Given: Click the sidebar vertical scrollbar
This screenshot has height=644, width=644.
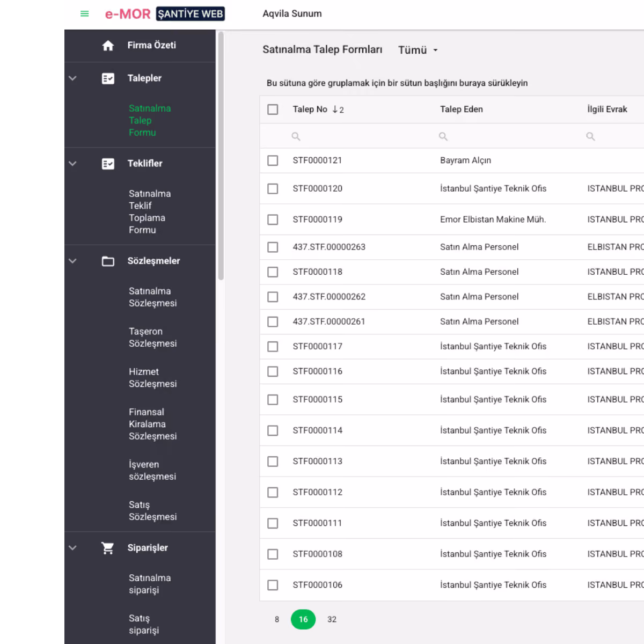Looking at the screenshot, I should tap(221, 156).
